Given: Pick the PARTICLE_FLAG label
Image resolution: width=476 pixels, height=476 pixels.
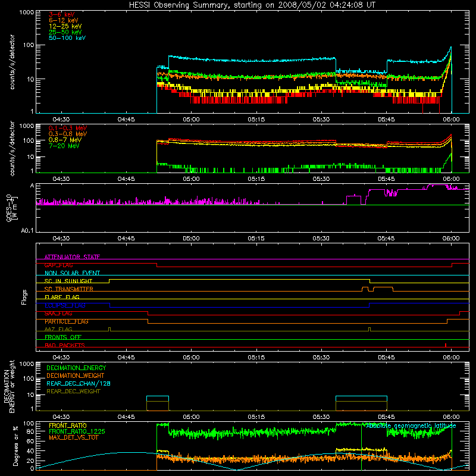Looking at the screenshot, I should click(67, 321).
